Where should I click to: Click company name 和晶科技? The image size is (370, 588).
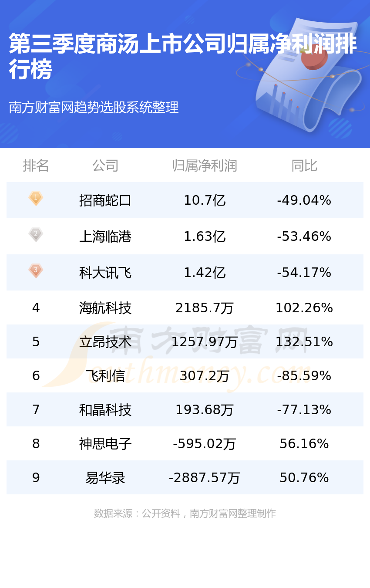pos(105,410)
